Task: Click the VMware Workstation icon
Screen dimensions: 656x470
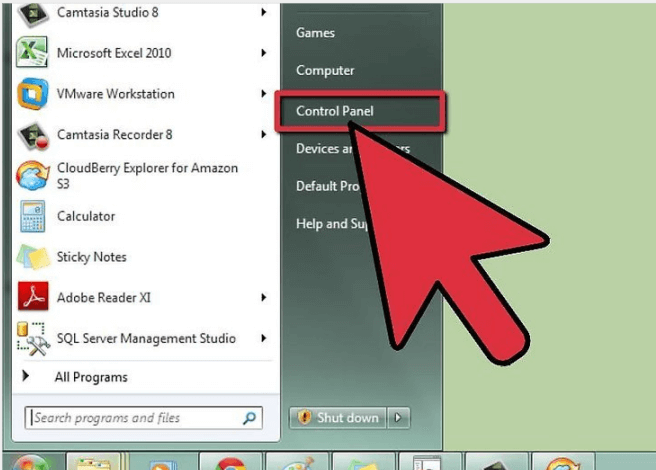Action: (33, 93)
